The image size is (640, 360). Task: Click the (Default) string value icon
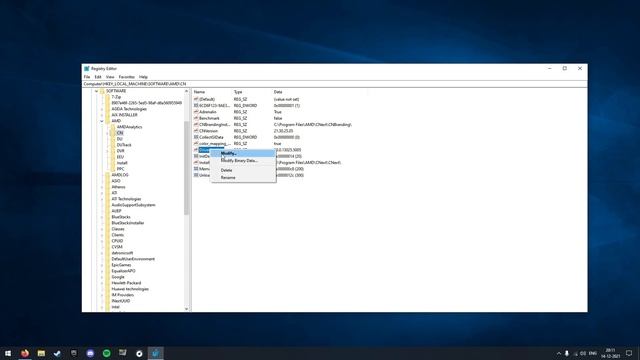pyautogui.click(x=196, y=99)
